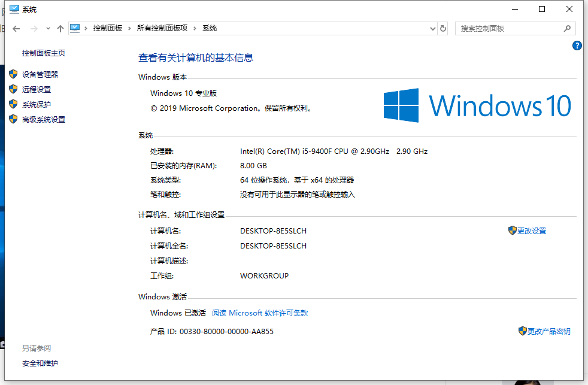Expand chevron after 控制面板 breadcrumb
Screen dimensions: 588x385
[129, 29]
